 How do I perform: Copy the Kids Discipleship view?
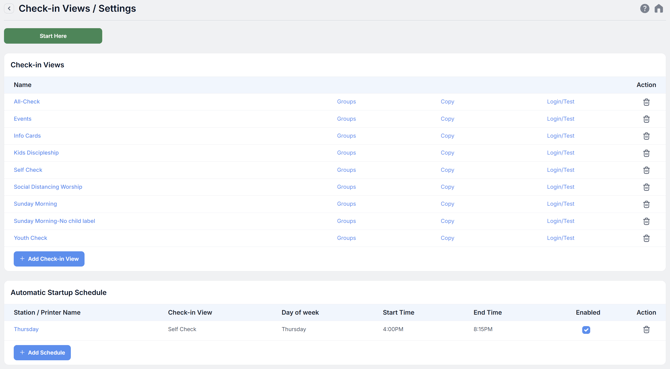447,153
